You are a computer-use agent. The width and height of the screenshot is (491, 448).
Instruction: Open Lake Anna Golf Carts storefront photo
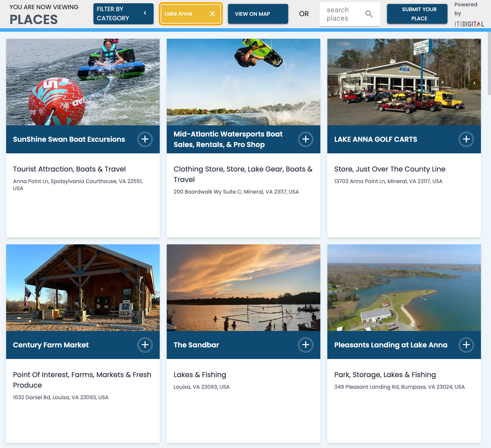(x=404, y=82)
